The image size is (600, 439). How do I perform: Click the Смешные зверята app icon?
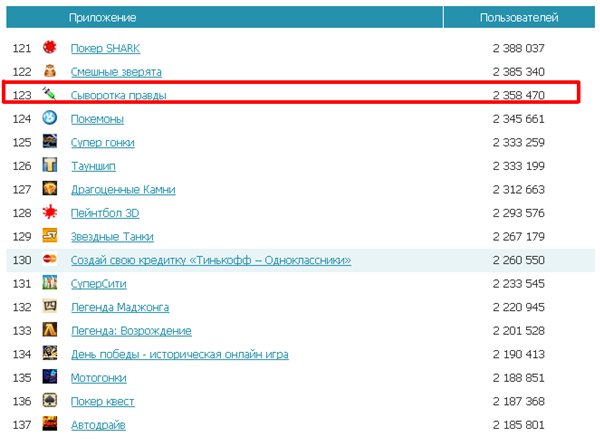coord(50,71)
